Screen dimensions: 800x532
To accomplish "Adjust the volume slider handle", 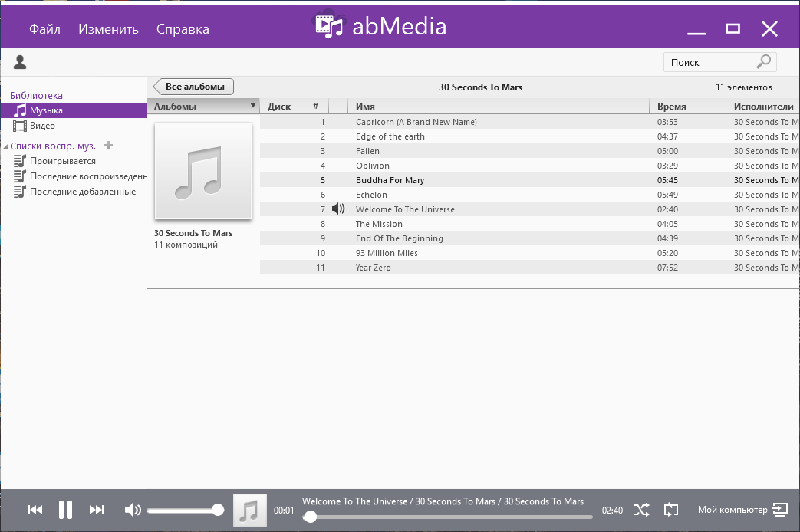I will (x=218, y=510).
